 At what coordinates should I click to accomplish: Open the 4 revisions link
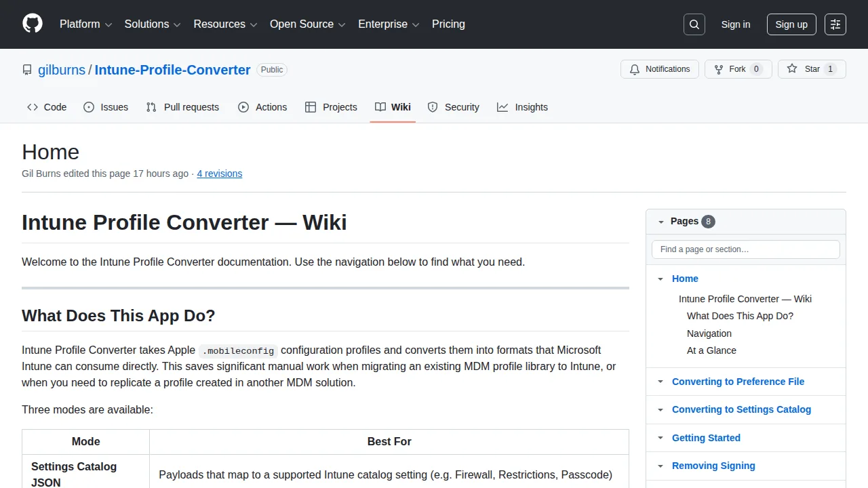pyautogui.click(x=220, y=174)
